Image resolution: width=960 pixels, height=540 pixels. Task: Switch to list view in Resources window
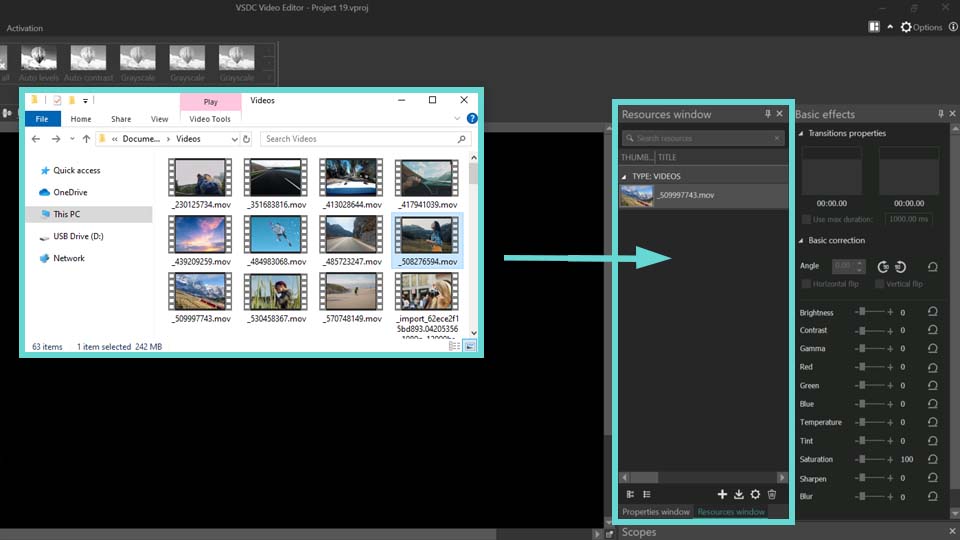[647, 494]
